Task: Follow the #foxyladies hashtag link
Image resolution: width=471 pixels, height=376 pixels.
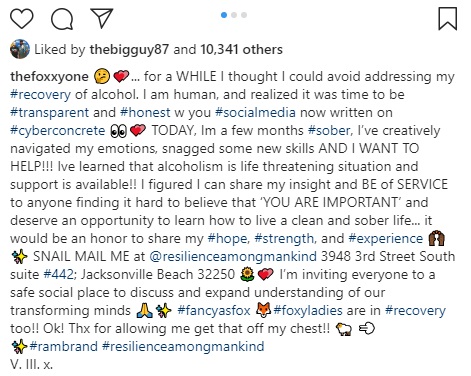Action: 308,311
